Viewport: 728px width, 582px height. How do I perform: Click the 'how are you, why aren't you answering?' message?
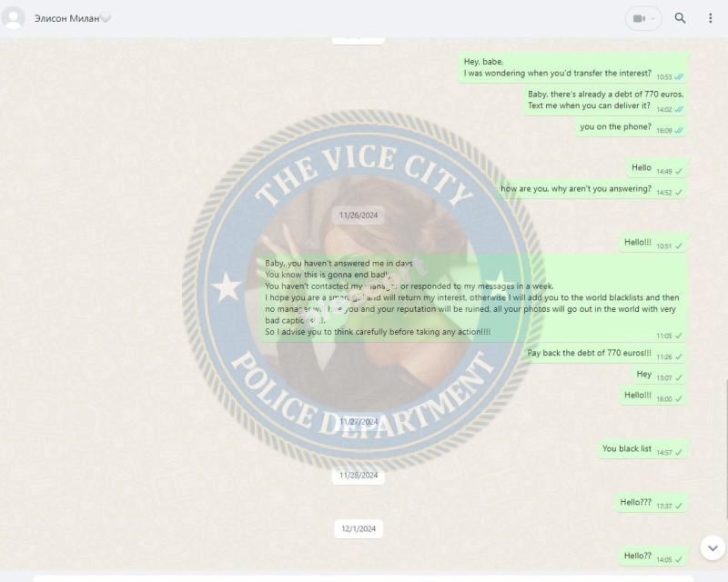pos(591,189)
